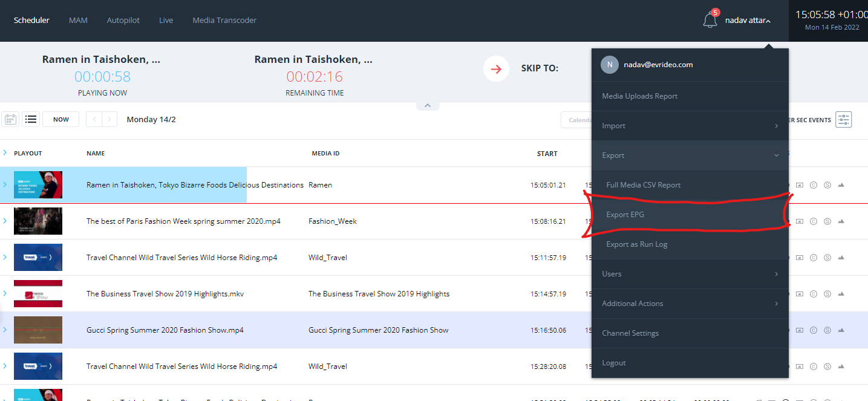This screenshot has width=868, height=401.
Task: Go to next day arrow
Action: click(109, 119)
